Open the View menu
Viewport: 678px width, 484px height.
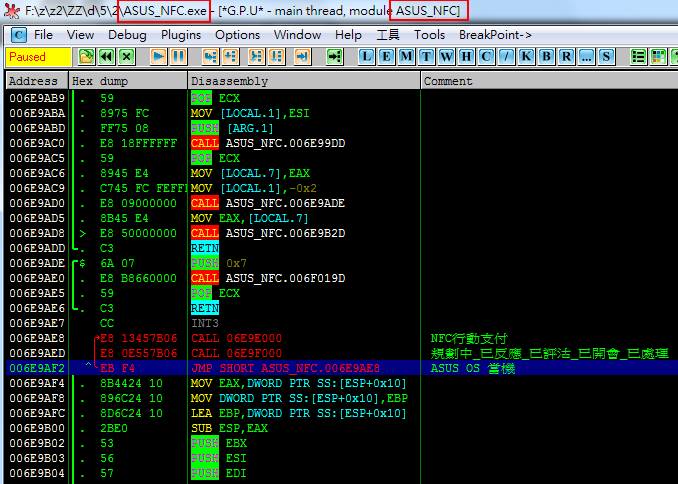tap(80, 35)
